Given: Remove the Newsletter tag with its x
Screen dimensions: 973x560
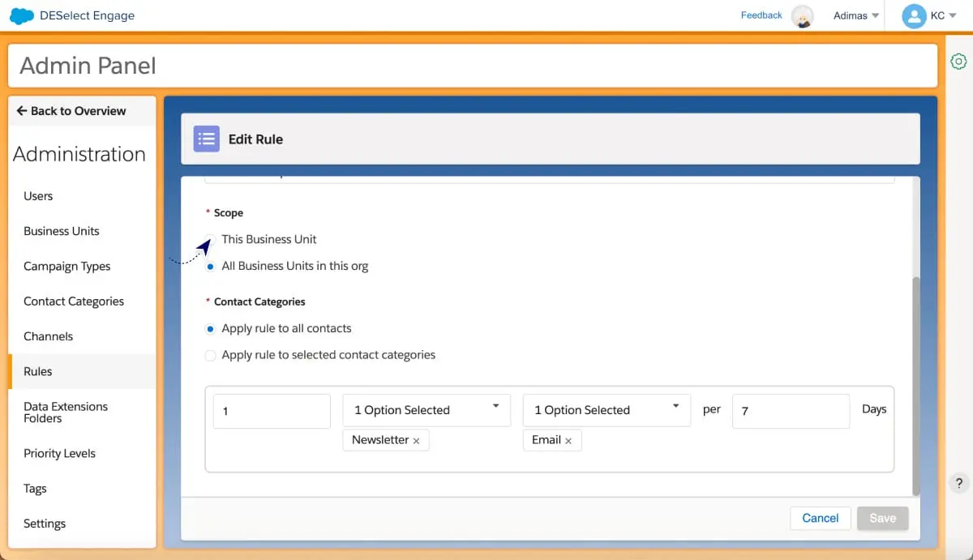Looking at the screenshot, I should click(x=416, y=440).
